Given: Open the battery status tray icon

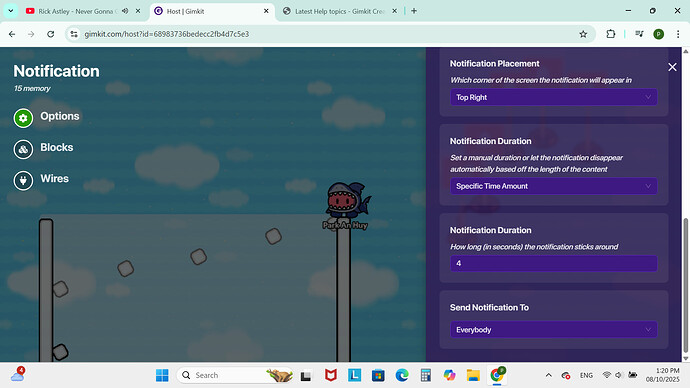Looking at the screenshot, I should click(632, 375).
